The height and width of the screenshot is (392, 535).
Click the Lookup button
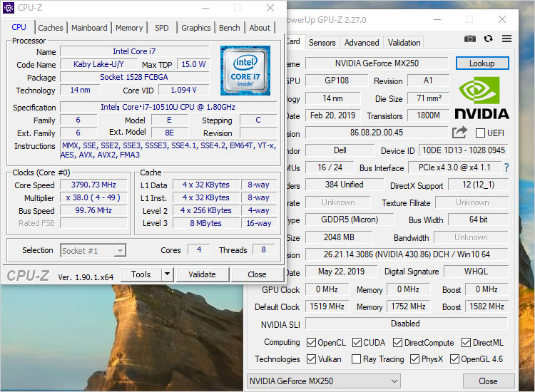click(482, 63)
